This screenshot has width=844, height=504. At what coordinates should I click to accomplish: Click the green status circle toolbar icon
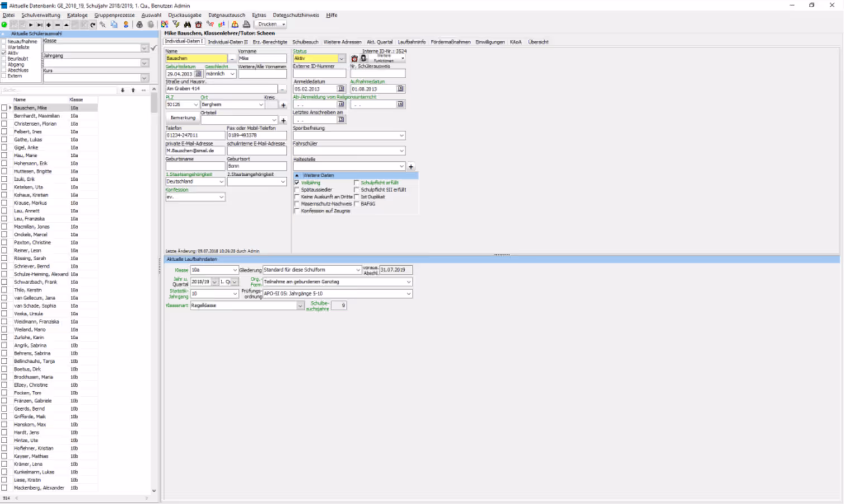tap(4, 25)
